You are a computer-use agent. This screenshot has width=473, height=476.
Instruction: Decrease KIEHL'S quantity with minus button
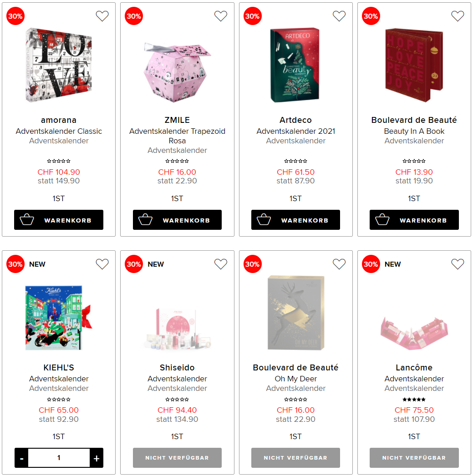click(x=21, y=458)
